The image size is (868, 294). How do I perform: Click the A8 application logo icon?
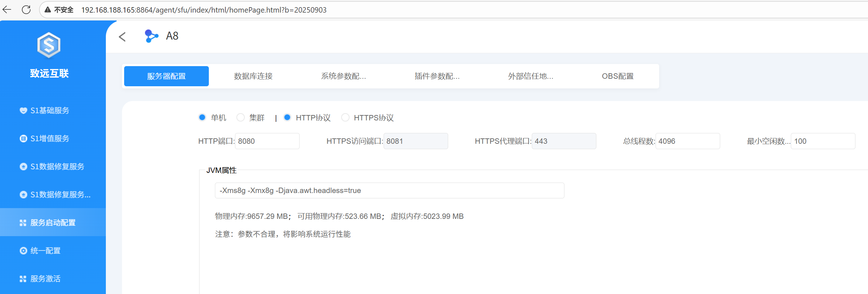click(151, 36)
